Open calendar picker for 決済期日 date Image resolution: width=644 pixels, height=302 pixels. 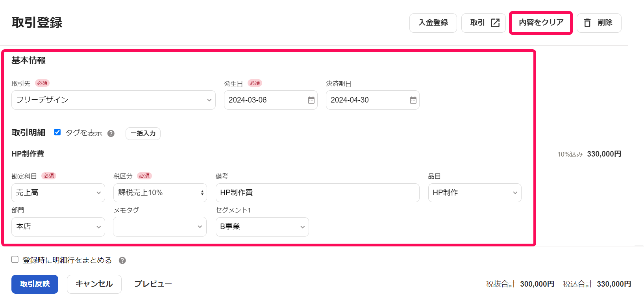pyautogui.click(x=413, y=100)
